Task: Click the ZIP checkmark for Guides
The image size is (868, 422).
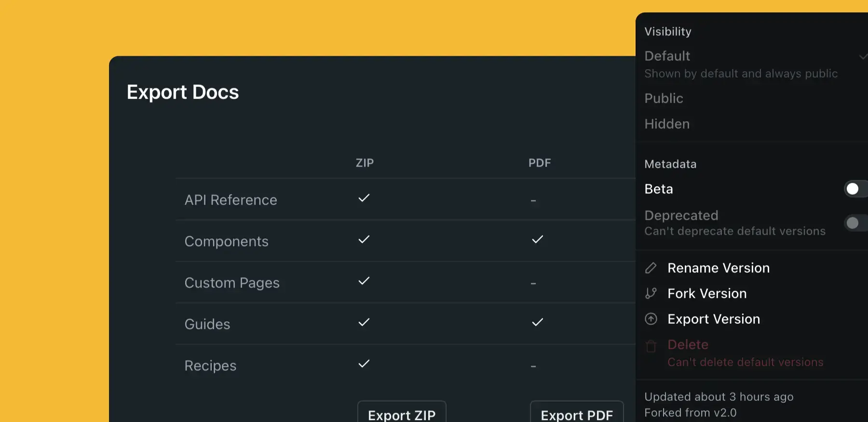Action: 365,322
